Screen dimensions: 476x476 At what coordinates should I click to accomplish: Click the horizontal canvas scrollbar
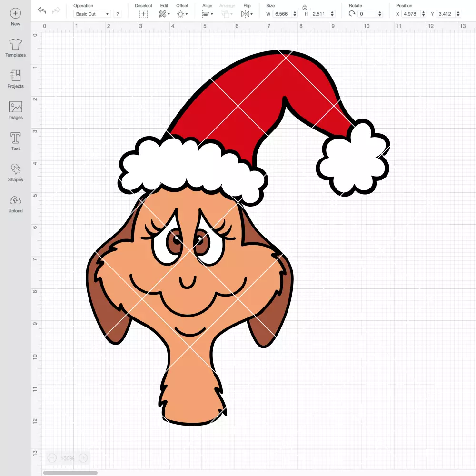pos(70,473)
